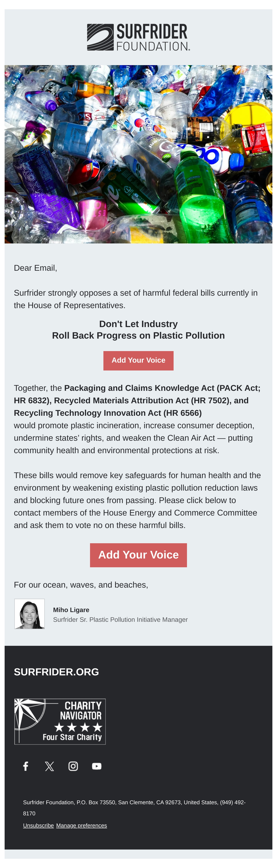
Task: Click the Surfrider wave emblem in the logo
Action: click(100, 37)
